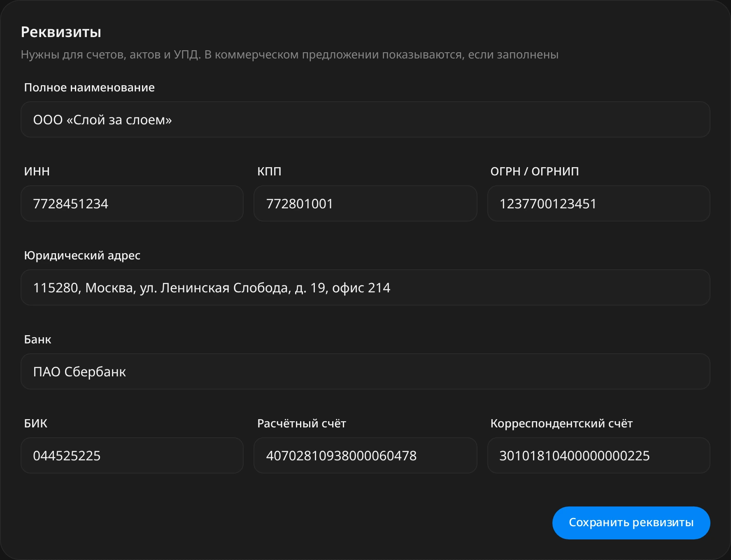Click the Реквизиты heading

[61, 32]
